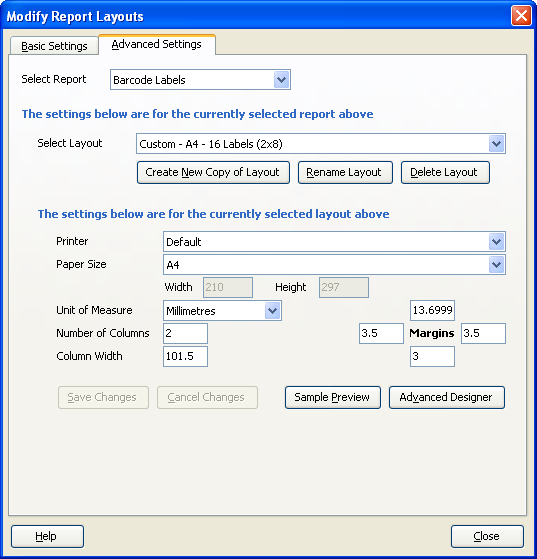537x559 pixels.
Task: Click Create New Copy of Layout
Action: [213, 173]
